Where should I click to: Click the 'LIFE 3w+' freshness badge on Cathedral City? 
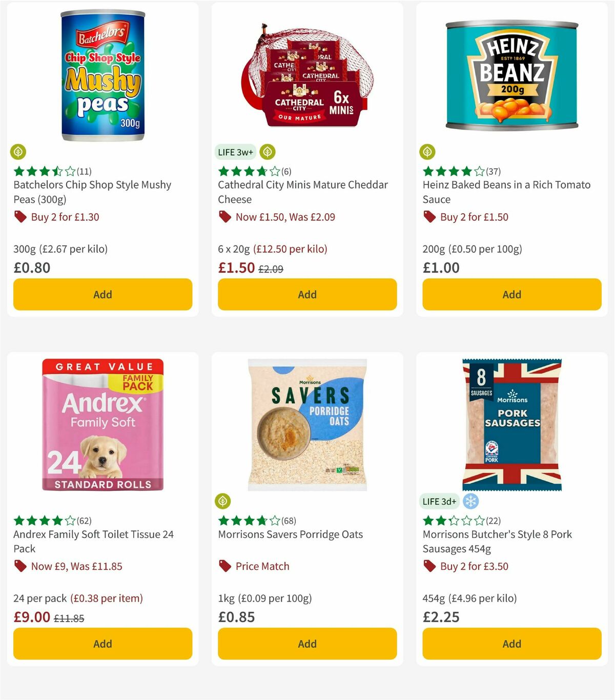(235, 152)
